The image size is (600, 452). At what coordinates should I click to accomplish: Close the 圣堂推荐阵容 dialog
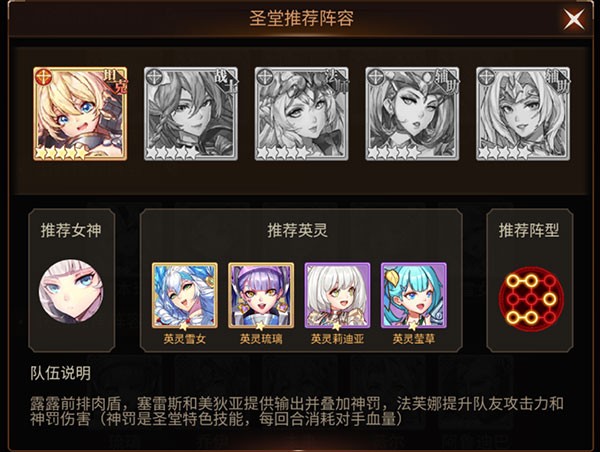tap(574, 19)
